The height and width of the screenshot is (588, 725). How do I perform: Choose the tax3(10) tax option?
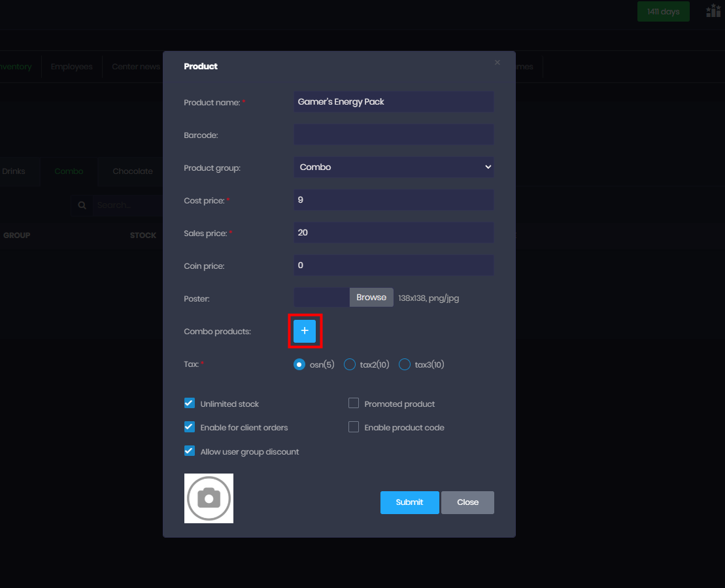point(405,364)
